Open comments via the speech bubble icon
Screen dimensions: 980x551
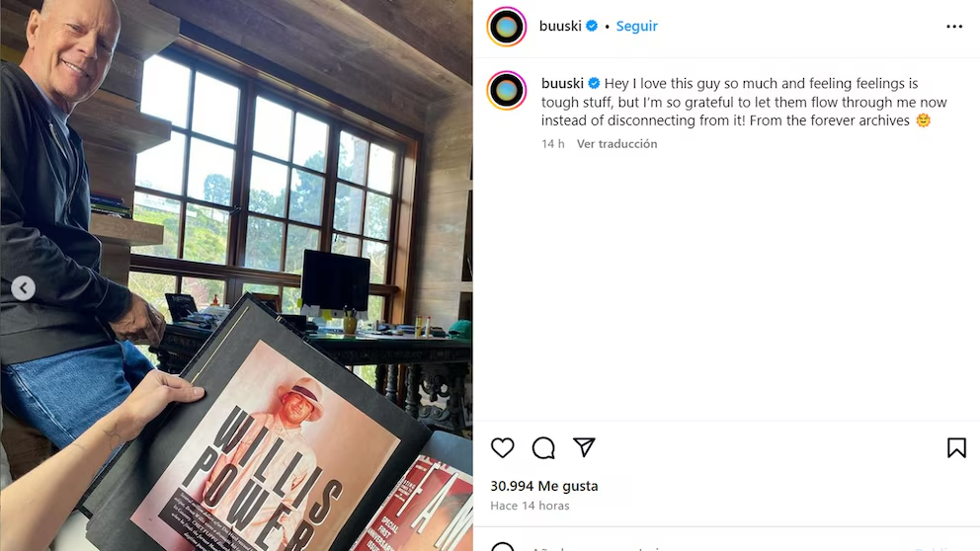(543, 448)
